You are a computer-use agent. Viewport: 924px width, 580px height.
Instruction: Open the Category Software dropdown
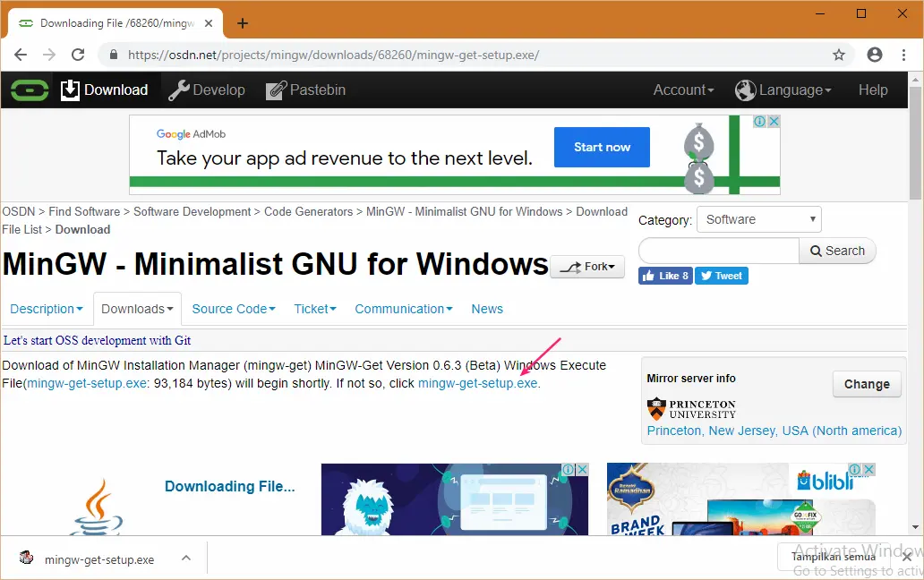(759, 219)
